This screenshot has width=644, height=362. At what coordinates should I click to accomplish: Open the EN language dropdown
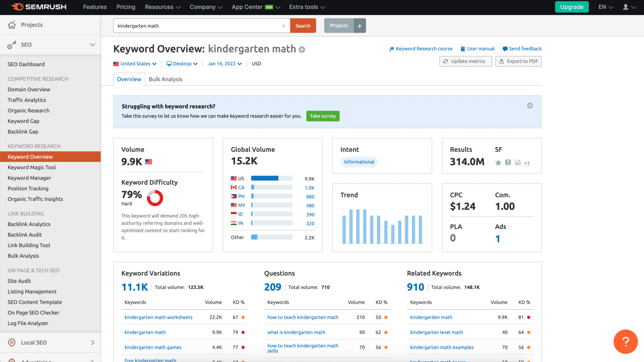click(606, 7)
